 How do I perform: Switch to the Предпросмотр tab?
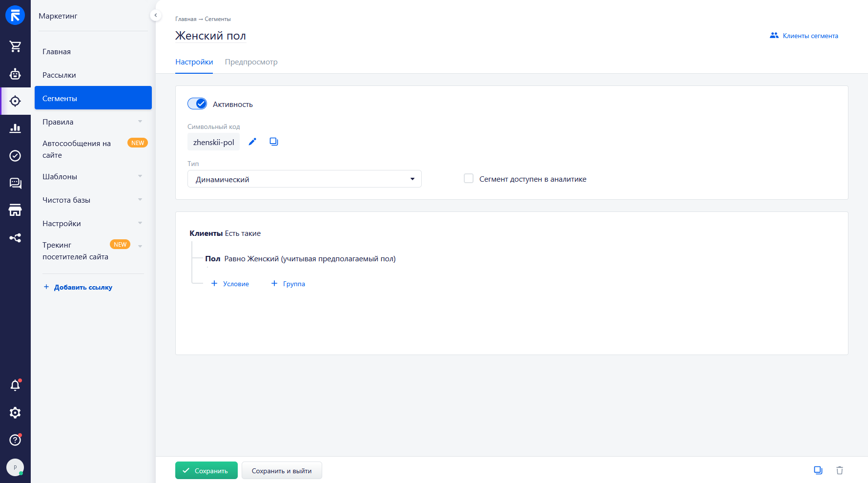[x=251, y=62]
